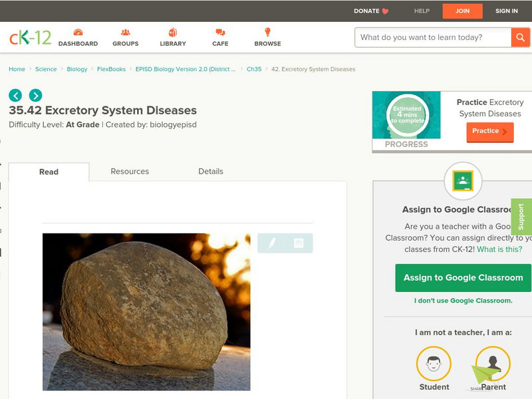Click the PROGRESS label

click(x=406, y=144)
